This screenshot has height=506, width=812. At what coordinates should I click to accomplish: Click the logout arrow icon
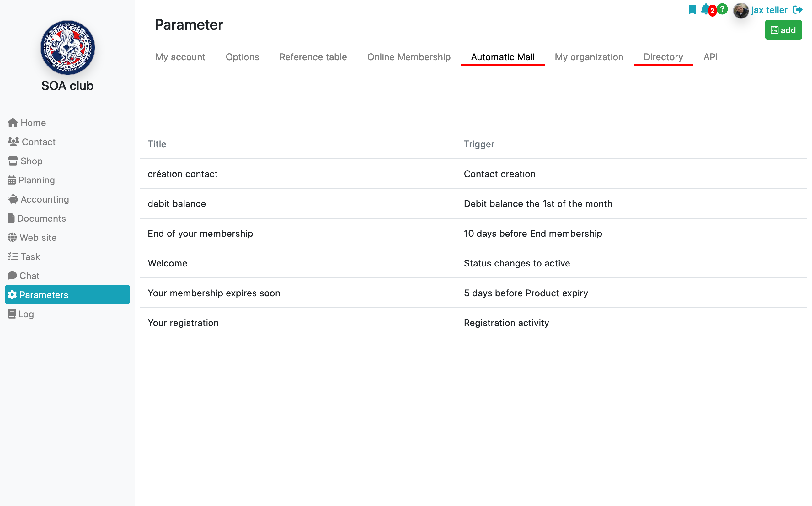[x=798, y=10]
